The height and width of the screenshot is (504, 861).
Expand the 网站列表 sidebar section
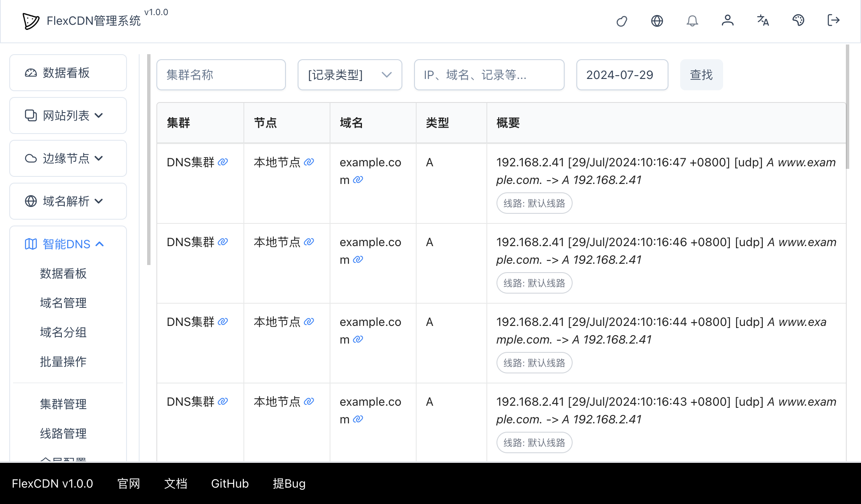(x=68, y=116)
